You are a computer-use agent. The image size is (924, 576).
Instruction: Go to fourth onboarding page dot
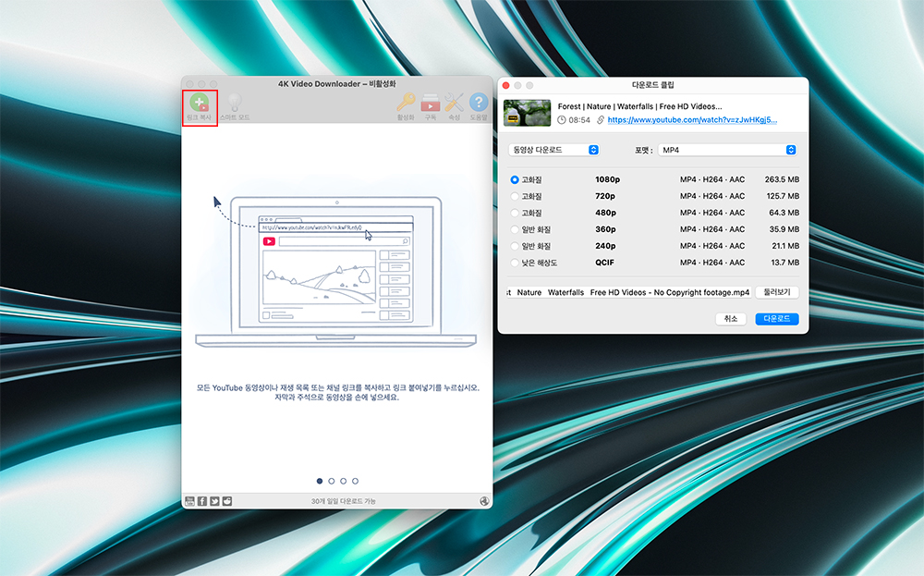point(356,481)
